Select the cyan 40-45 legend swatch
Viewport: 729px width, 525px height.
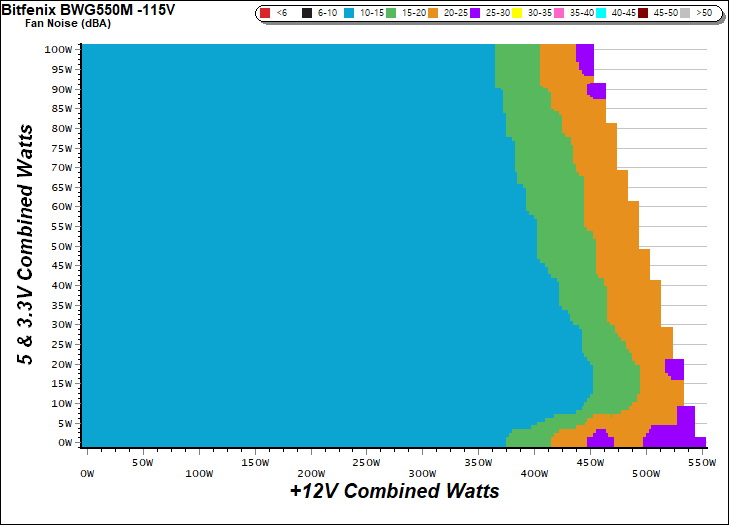600,13
